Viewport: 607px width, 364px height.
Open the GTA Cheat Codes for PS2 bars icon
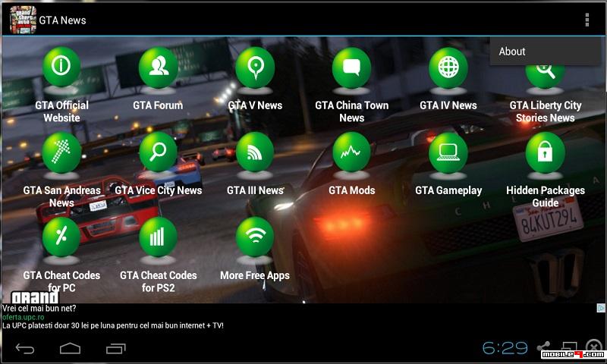pos(158,237)
